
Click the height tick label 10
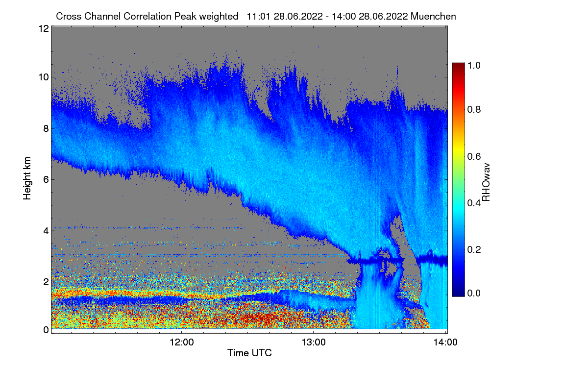click(43, 77)
